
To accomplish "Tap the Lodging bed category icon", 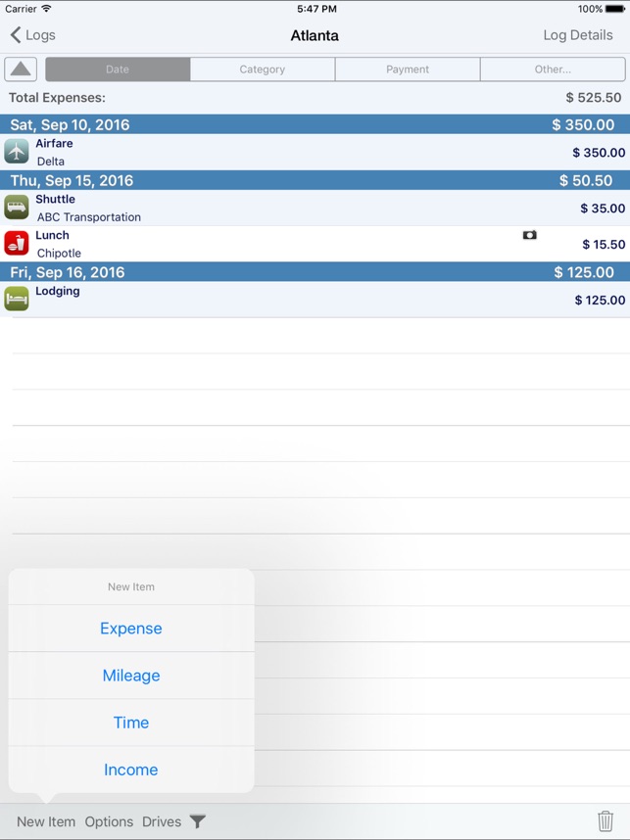I will (x=17, y=299).
